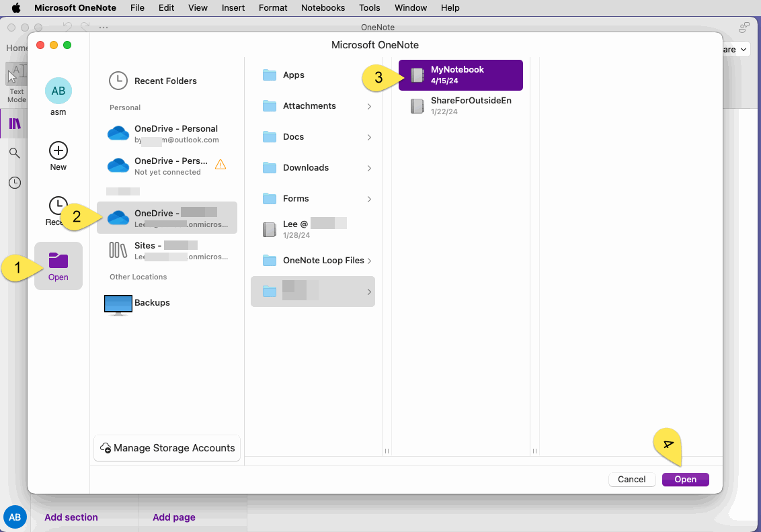Click the orange warning triangle icon
Viewport: 761px width, 532px height.
[x=221, y=165]
